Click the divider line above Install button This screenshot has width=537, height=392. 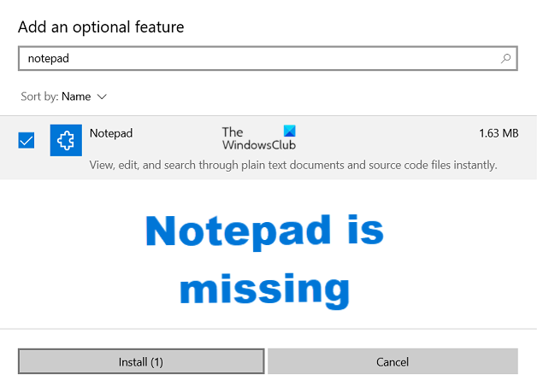point(268,329)
